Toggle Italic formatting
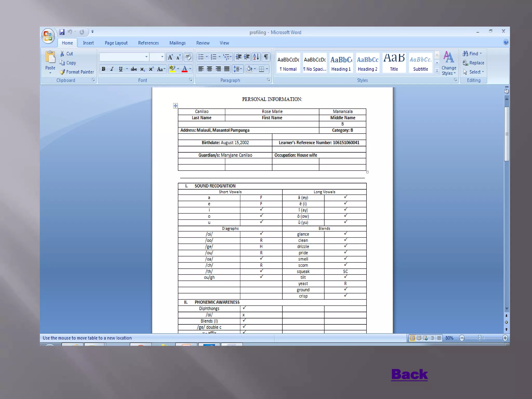This screenshot has width=532, height=399. coord(112,69)
